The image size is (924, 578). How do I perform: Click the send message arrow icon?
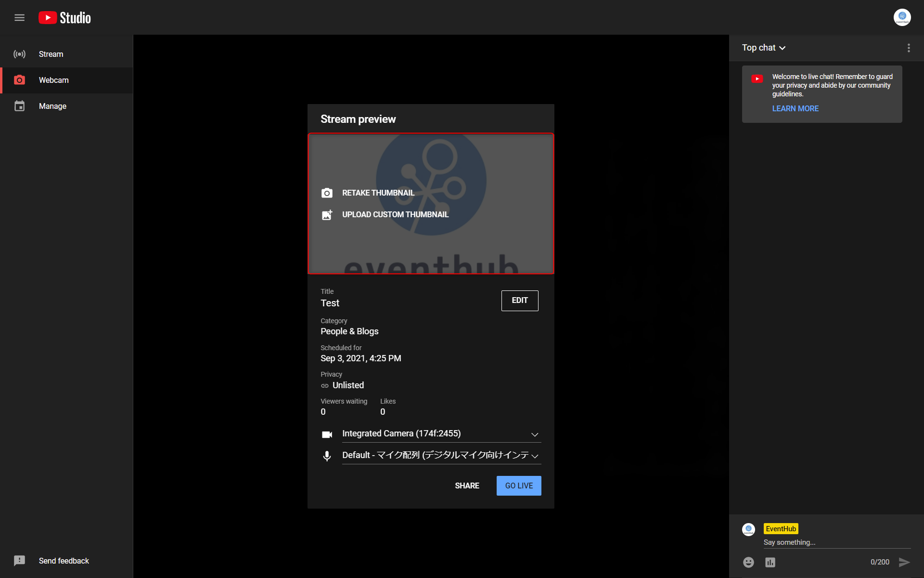point(904,562)
